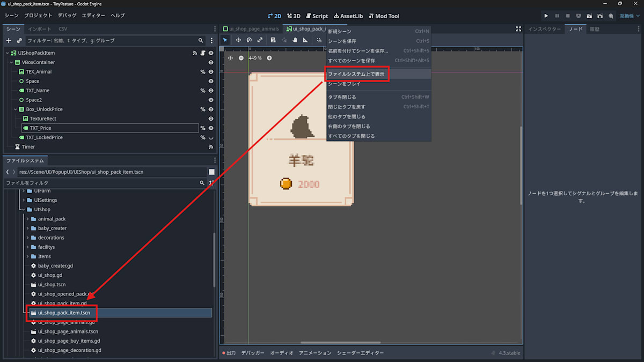Add a new node with the plus icon
This screenshot has height=362, width=644.
[9, 40]
